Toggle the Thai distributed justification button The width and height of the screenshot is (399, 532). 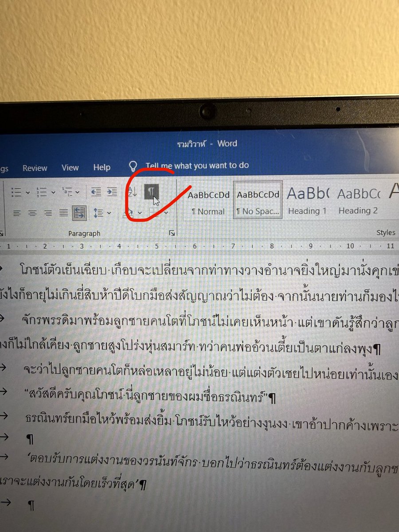(78, 213)
